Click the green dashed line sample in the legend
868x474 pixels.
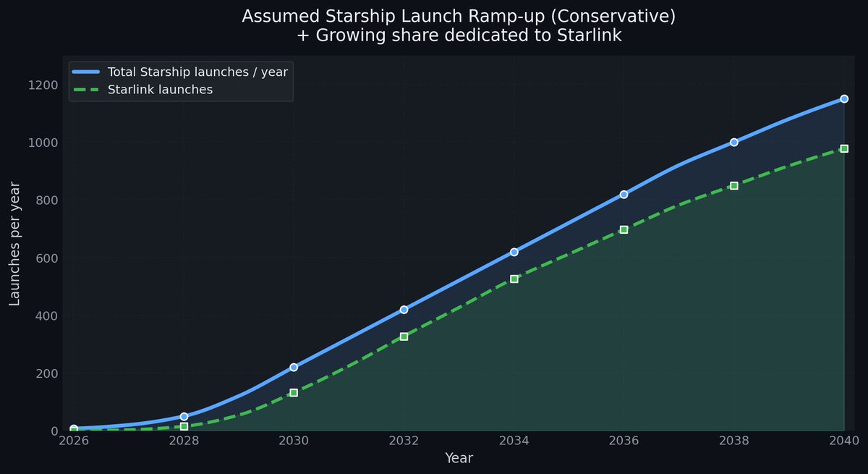point(87,90)
